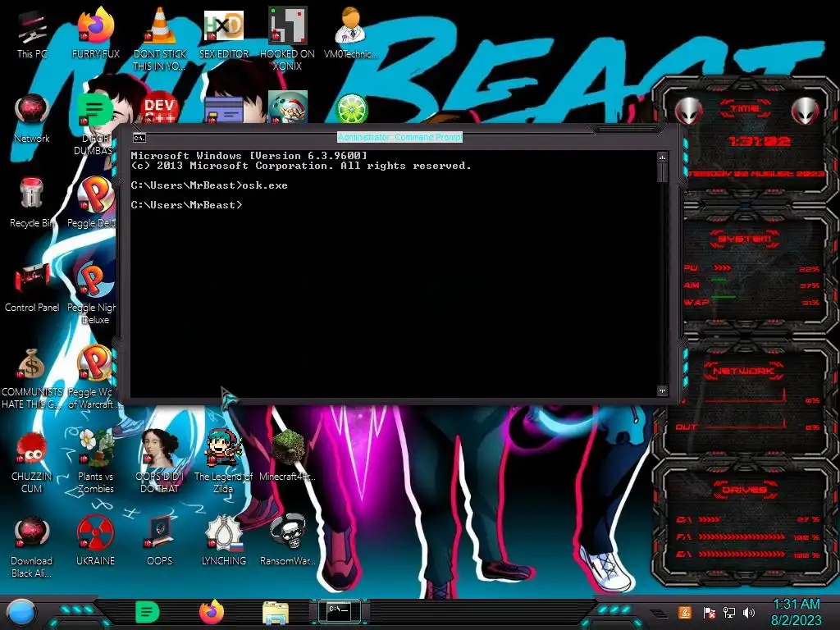Screen dimensions: 840x630
Task: Select the UKRAINE radiation symbol icon
Action: pos(95,540)
